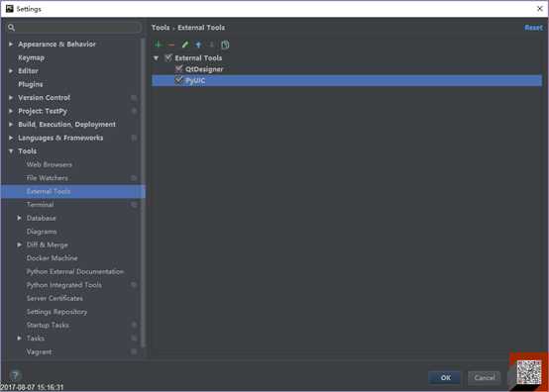Select the PyUIC tool row

point(347,80)
